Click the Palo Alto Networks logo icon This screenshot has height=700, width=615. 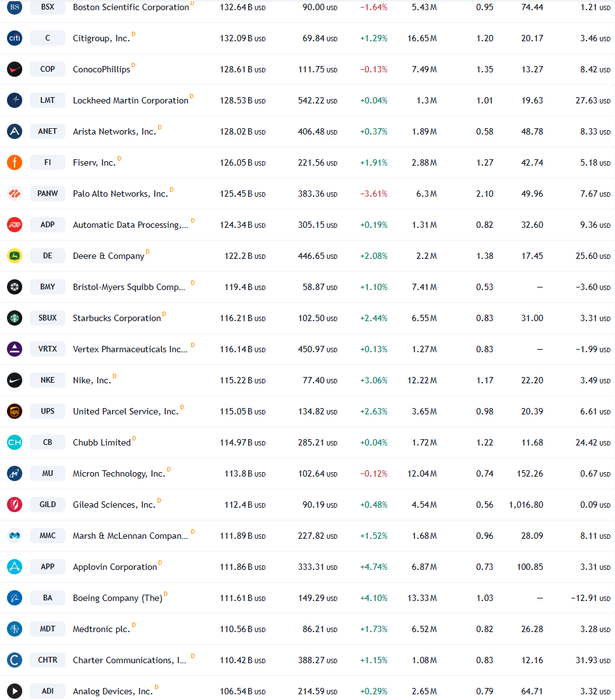(15, 194)
